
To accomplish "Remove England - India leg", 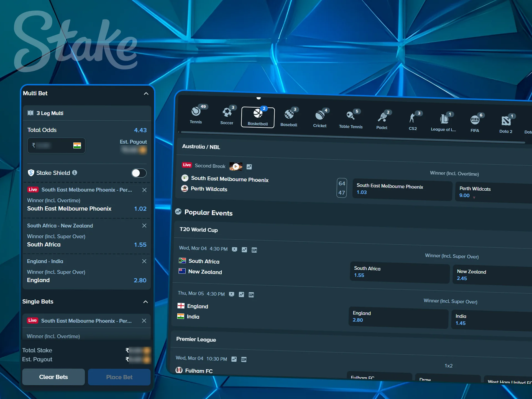I will pos(144,261).
